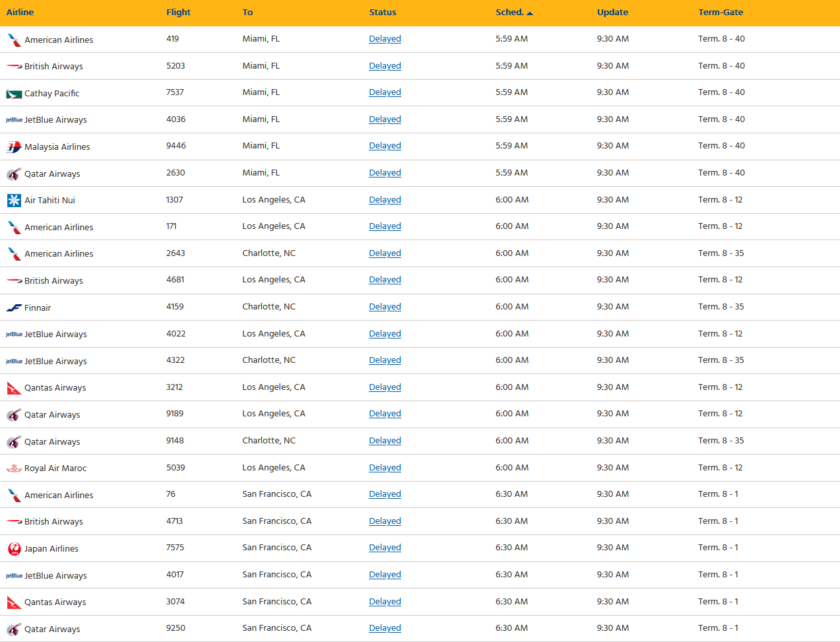Sort table by Status column header
840x642 pixels.
(383, 13)
